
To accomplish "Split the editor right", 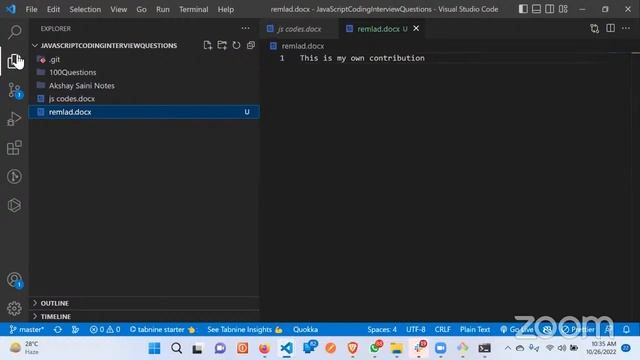I will coord(610,28).
